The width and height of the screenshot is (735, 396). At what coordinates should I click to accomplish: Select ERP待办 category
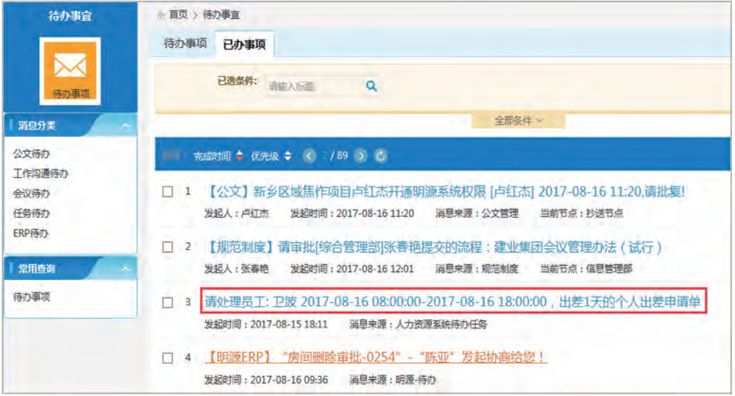[30, 233]
